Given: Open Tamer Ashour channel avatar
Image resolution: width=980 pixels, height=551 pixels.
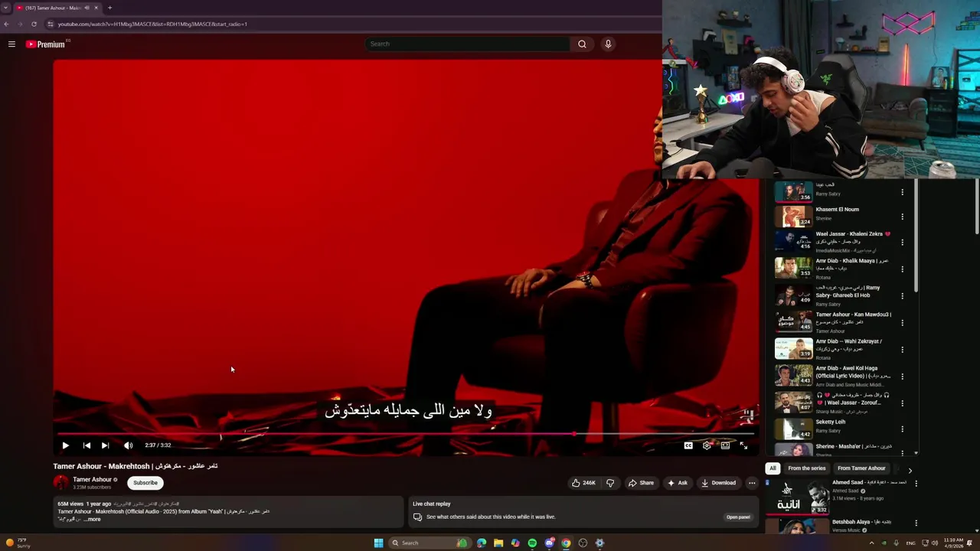Looking at the screenshot, I should [x=61, y=483].
